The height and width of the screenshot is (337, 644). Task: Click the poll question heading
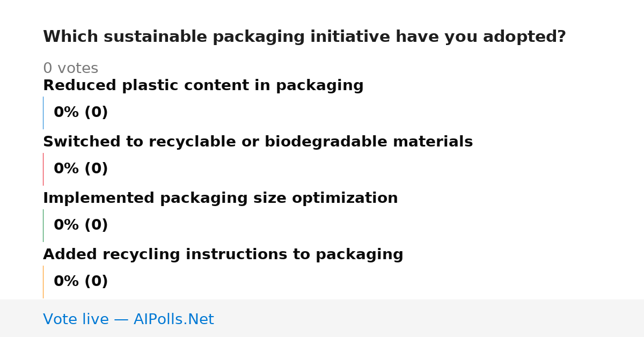coord(304,37)
